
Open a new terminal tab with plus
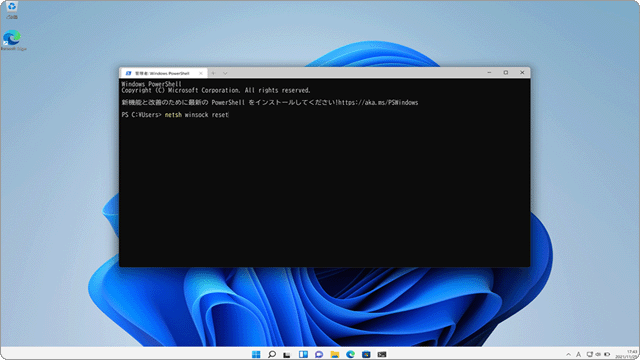[213, 73]
